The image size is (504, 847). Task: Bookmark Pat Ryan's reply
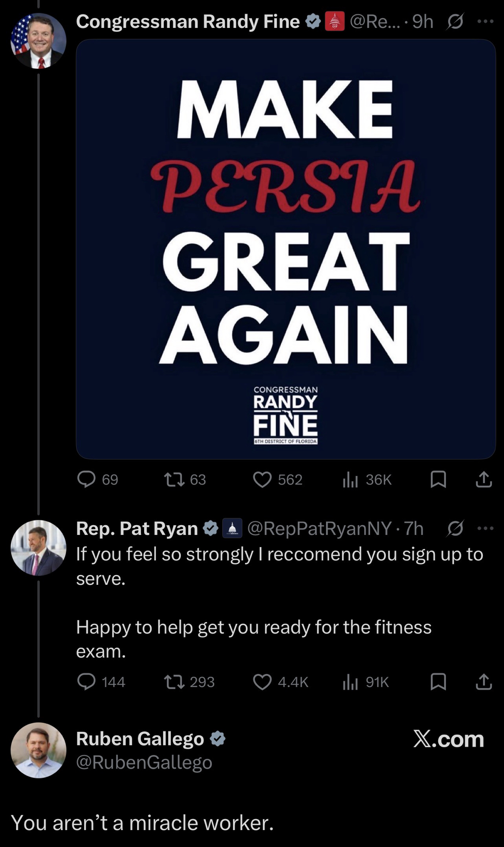tap(438, 682)
